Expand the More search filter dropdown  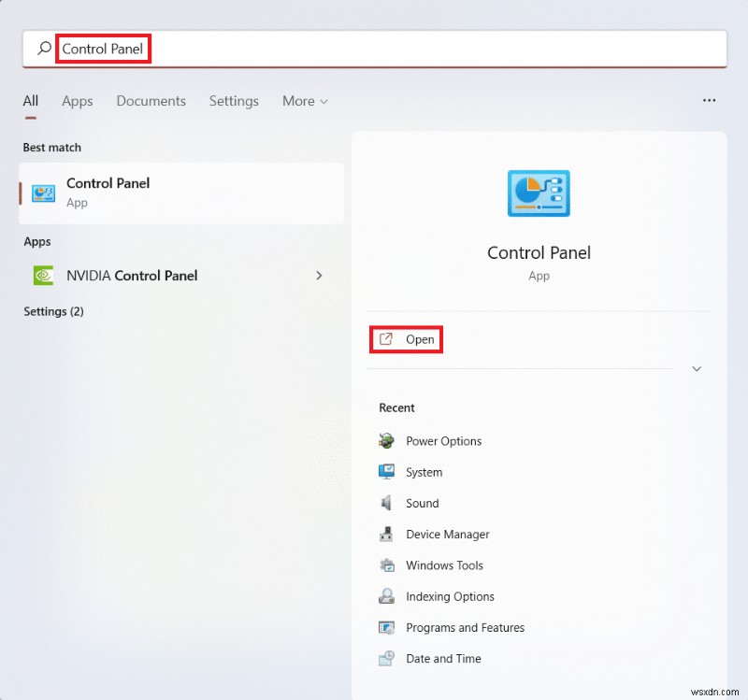tap(304, 101)
